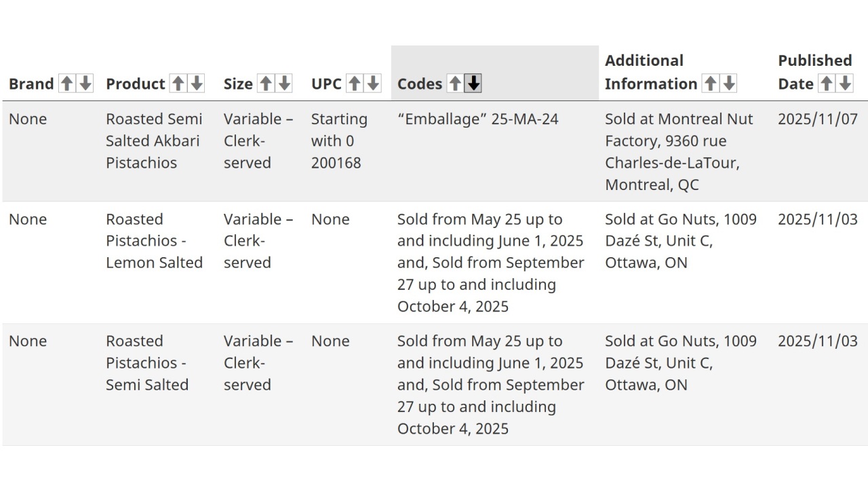
Task: Select Roasted Semi Salted Akbari Pistachios cell
Action: click(x=154, y=140)
